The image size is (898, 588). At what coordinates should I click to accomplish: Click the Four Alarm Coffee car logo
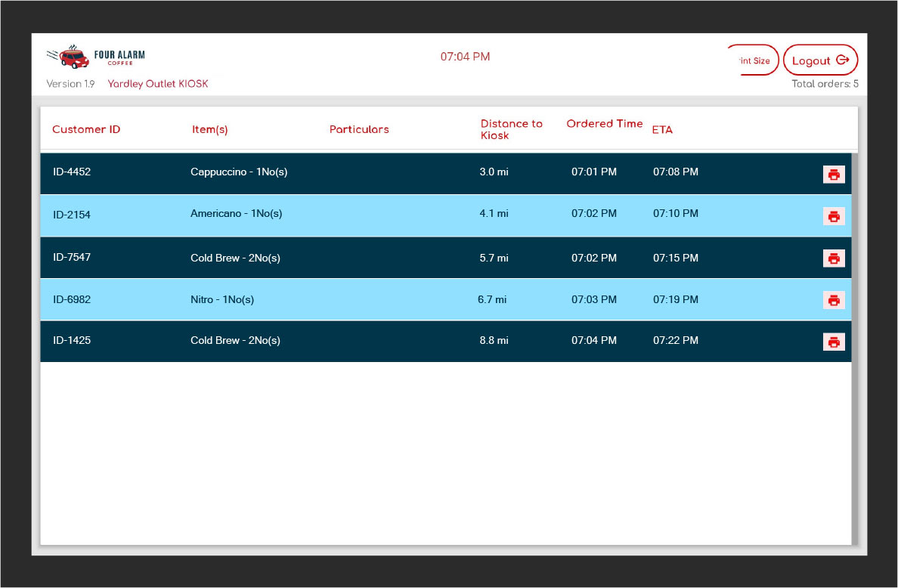click(70, 57)
